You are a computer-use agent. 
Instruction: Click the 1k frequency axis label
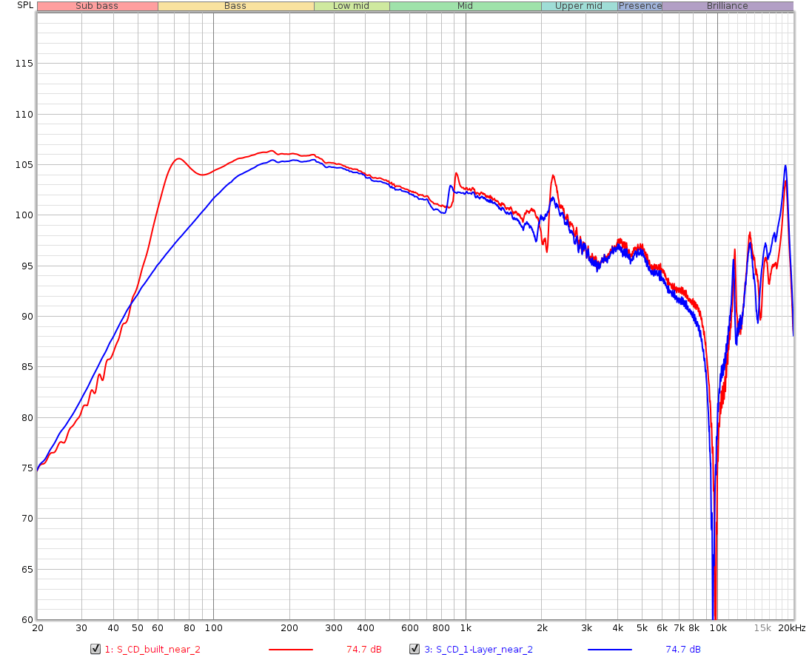tap(466, 628)
